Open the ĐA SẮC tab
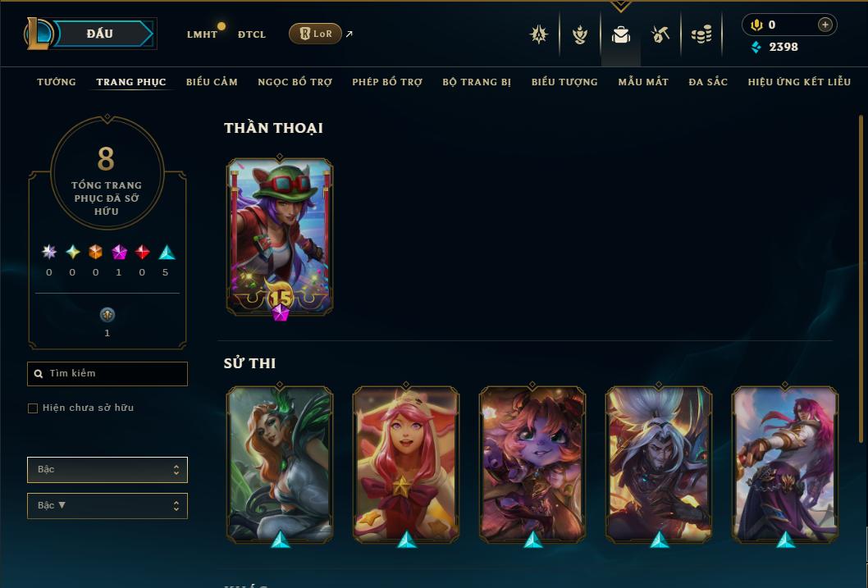The width and height of the screenshot is (868, 588). 707,82
